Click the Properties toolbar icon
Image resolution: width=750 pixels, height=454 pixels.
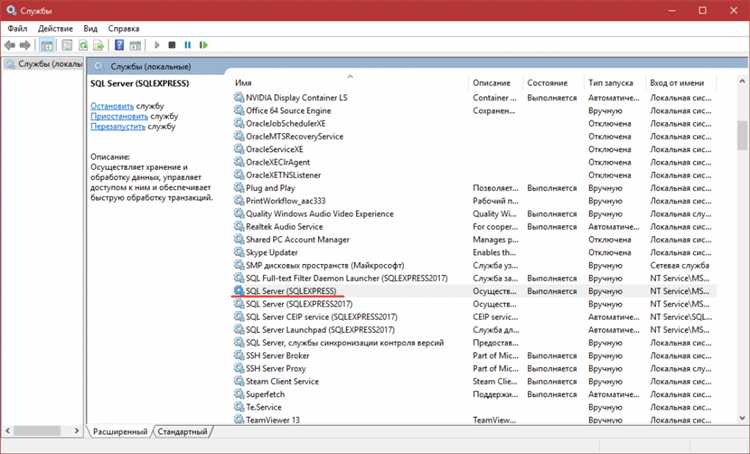coord(67,45)
